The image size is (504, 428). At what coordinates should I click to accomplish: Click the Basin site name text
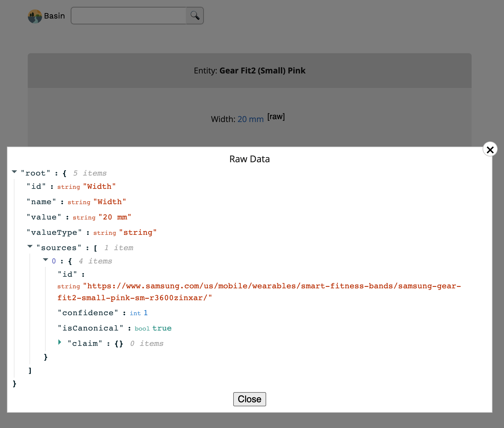tap(54, 16)
